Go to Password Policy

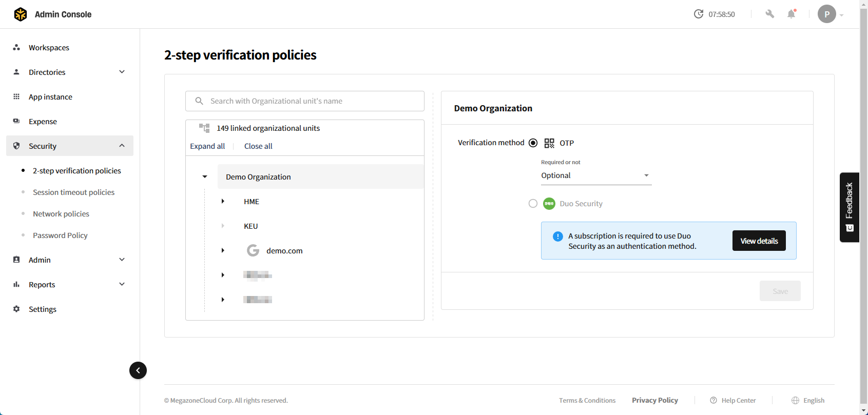click(x=60, y=235)
